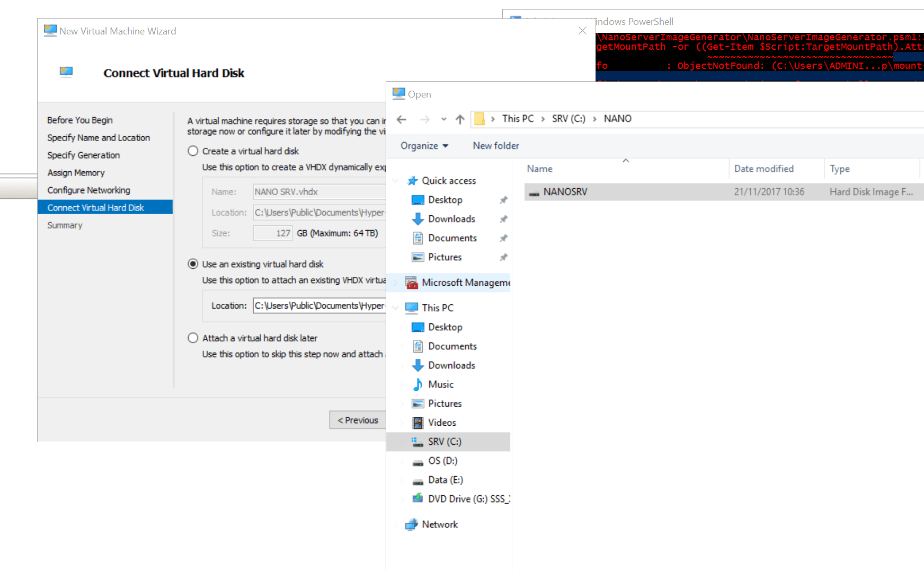The height and width of the screenshot is (571, 924).
Task: Choose Attach a virtual hard disk later
Action: pos(193,338)
